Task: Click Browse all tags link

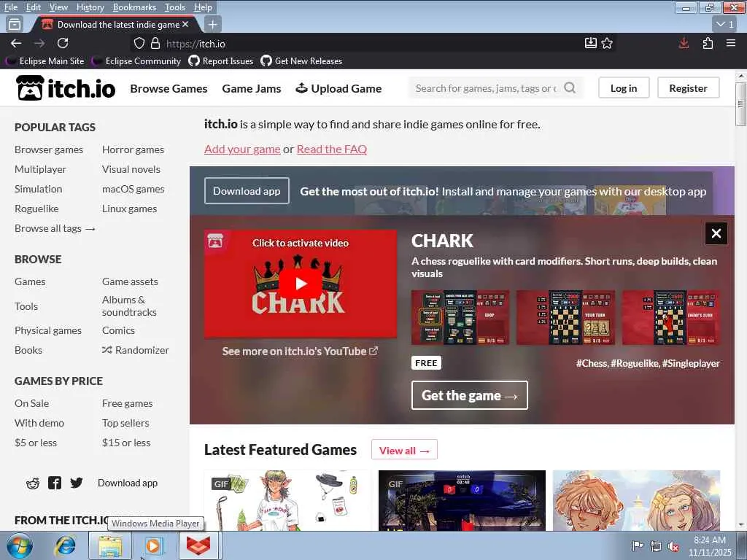Action: pos(55,228)
